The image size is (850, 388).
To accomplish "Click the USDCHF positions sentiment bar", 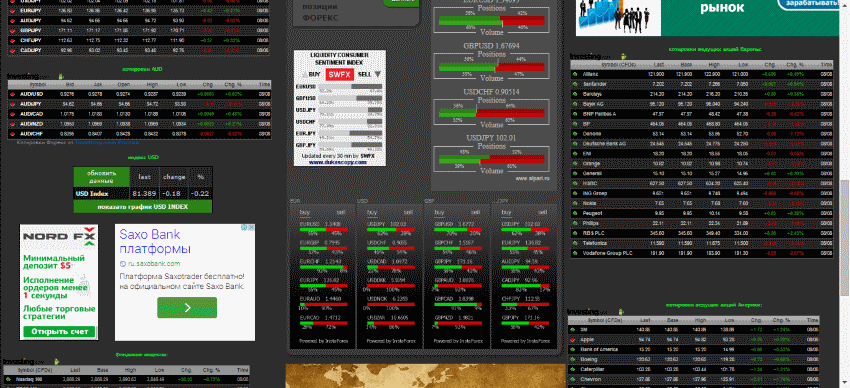I will 492,113.
